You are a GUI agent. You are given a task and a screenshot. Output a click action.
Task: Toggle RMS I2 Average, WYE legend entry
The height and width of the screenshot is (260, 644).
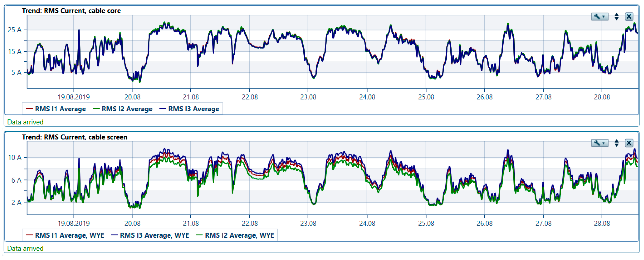coord(239,235)
